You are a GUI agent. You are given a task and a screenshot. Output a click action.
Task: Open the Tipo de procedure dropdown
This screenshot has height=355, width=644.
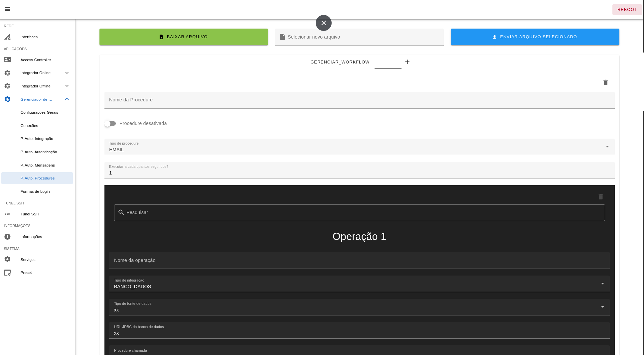pos(359,147)
